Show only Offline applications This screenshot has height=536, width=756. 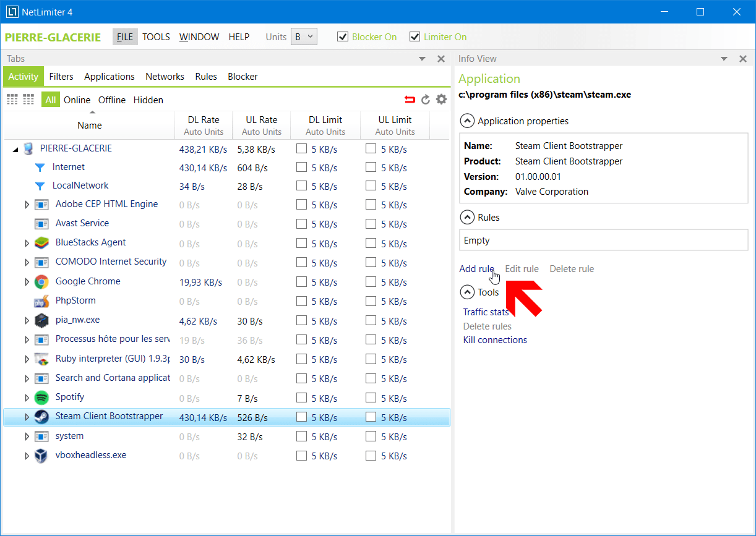112,100
